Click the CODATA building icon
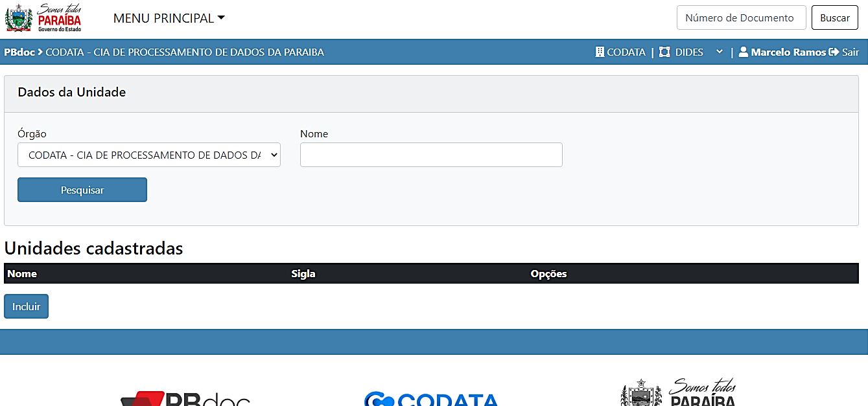This screenshot has height=406, width=868. coord(600,52)
